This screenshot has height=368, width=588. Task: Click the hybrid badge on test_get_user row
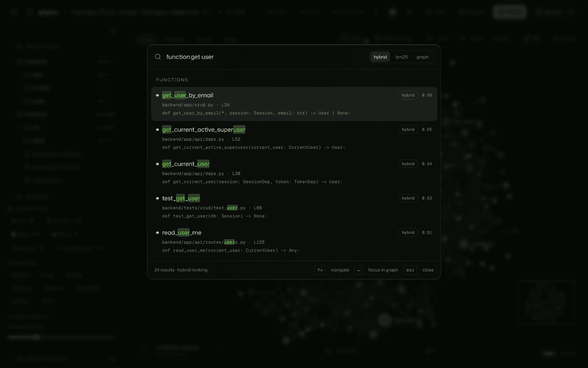408,198
